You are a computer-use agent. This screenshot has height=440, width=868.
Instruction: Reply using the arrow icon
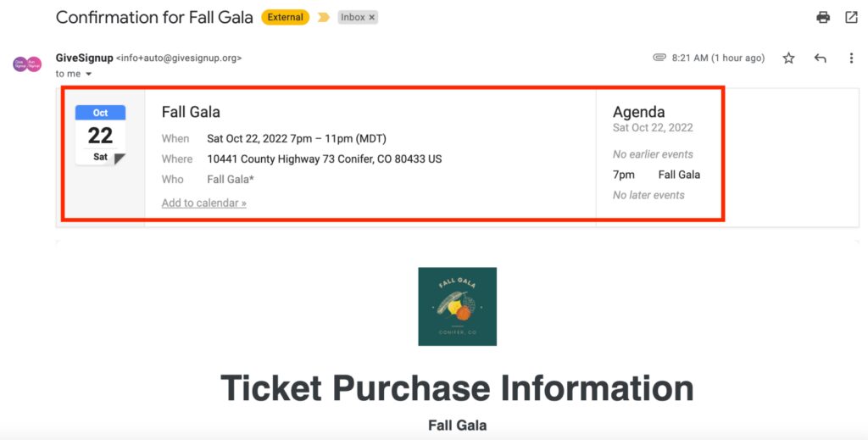coord(821,58)
